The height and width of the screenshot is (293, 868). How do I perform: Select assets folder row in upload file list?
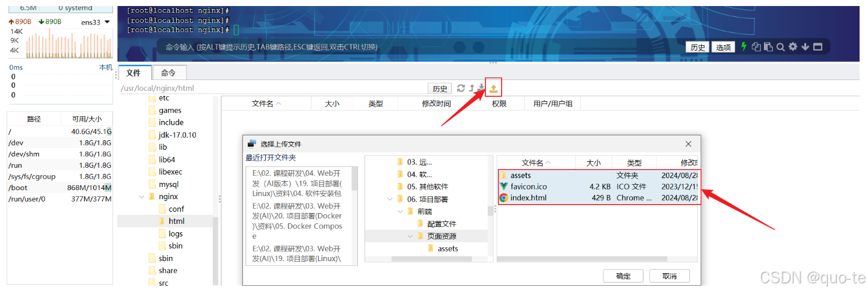tap(599, 175)
